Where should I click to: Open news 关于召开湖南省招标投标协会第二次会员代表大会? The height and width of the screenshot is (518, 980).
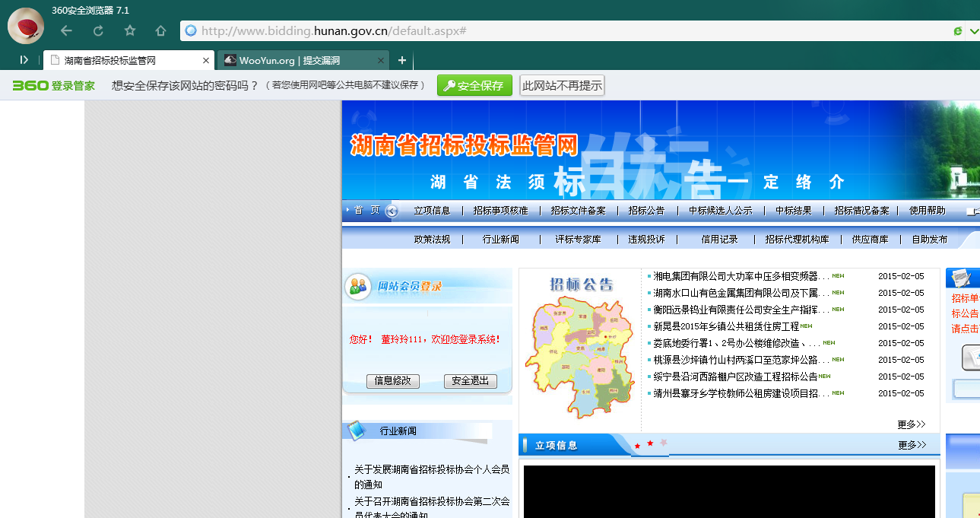[432, 509]
